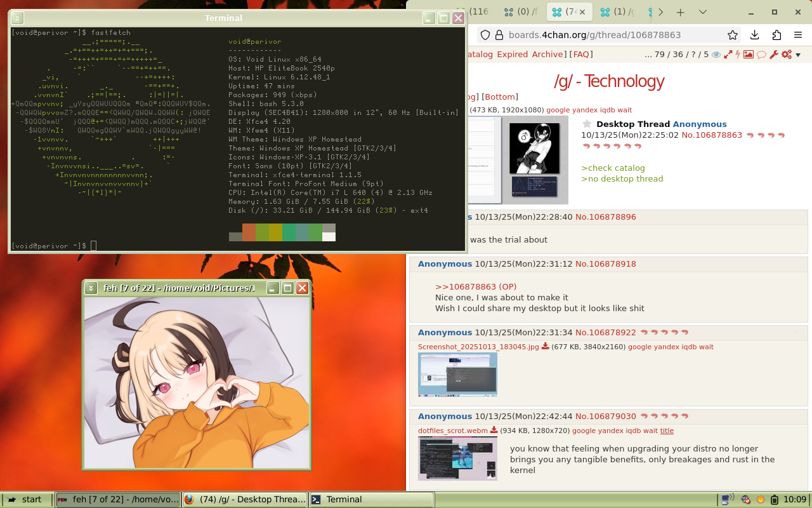This screenshot has width=812, height=508.
Task: Click the blocked-notification tray icon
Action: coord(746,500)
